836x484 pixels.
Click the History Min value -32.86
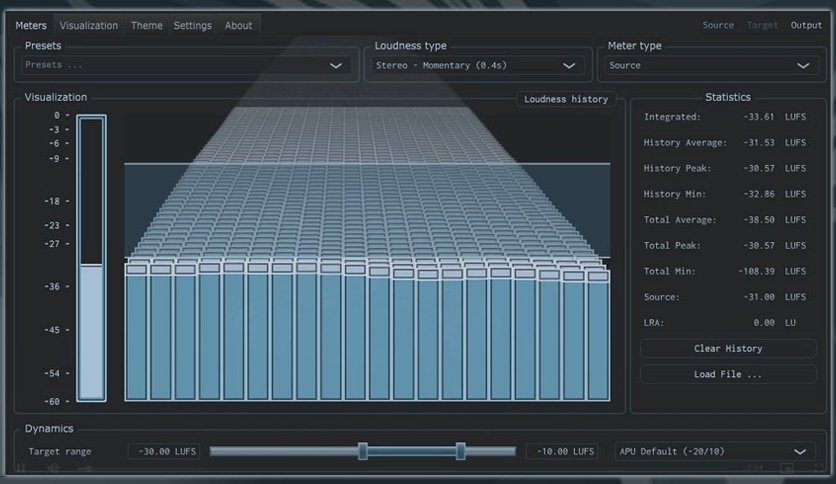coord(758,194)
